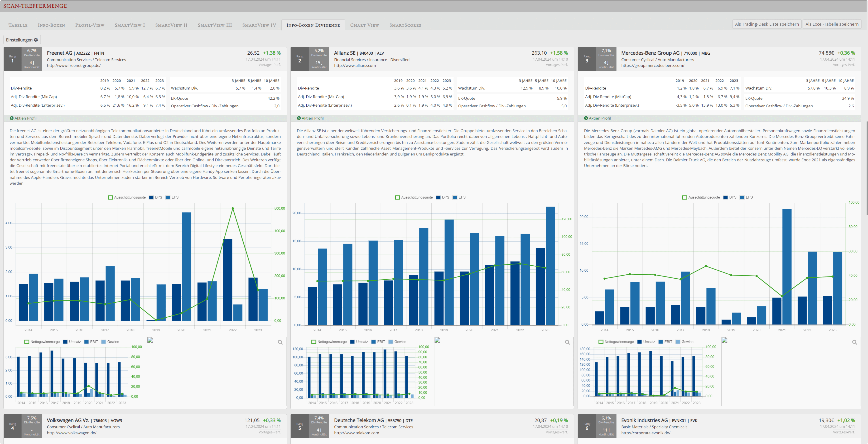Click broken image icon in Mercedes-Benz panel
Screen dimensions: 868x444
pos(724,340)
